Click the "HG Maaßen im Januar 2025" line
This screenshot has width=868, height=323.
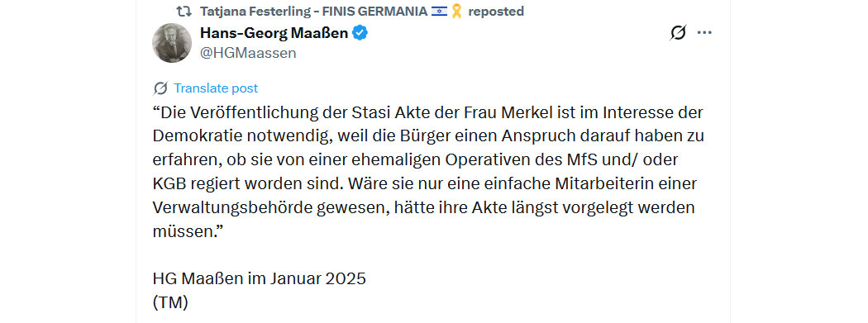259,278
